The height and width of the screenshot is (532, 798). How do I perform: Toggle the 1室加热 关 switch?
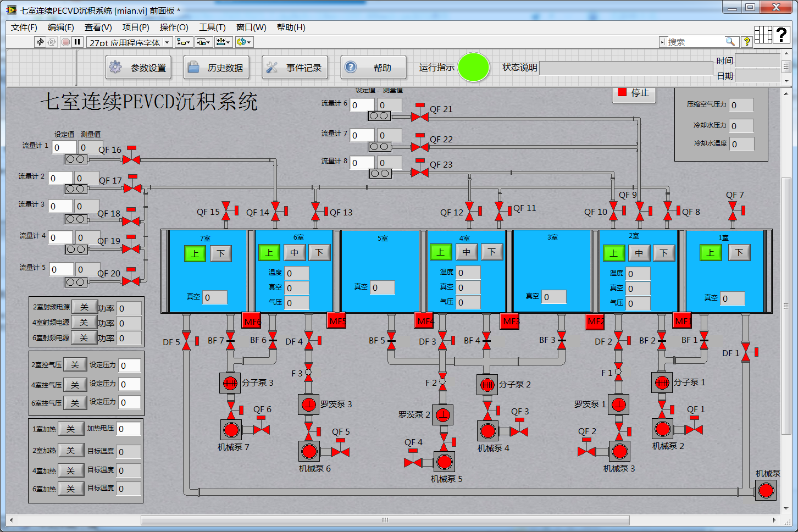click(70, 429)
